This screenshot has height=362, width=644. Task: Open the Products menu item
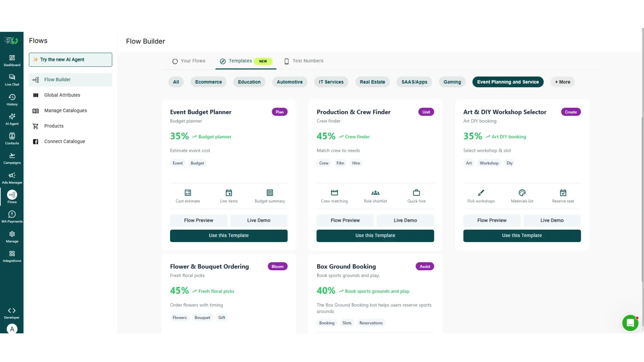click(71, 126)
